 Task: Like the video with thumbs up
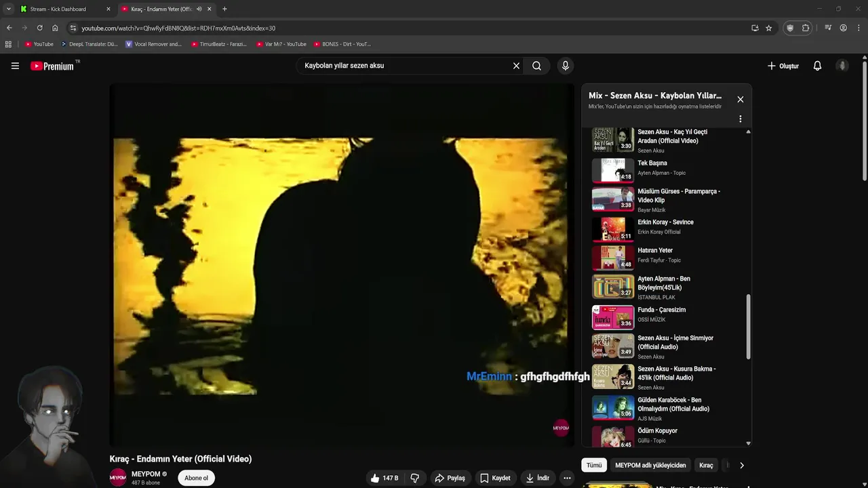click(384, 478)
